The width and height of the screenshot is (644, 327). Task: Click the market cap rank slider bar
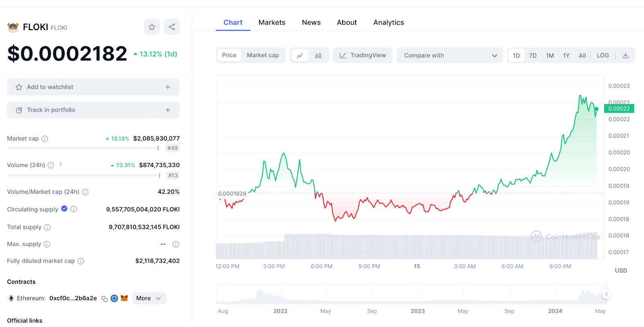pos(83,148)
